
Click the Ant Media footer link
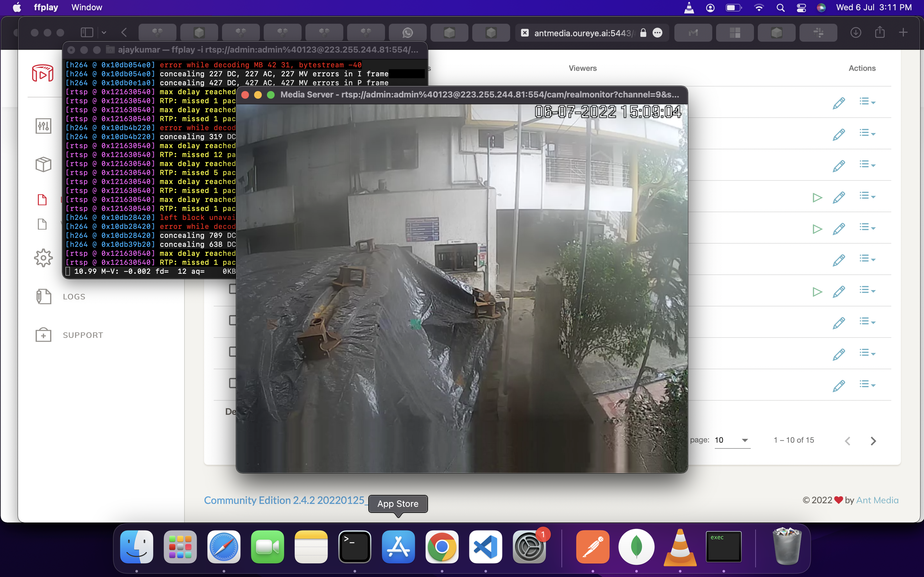(x=877, y=500)
